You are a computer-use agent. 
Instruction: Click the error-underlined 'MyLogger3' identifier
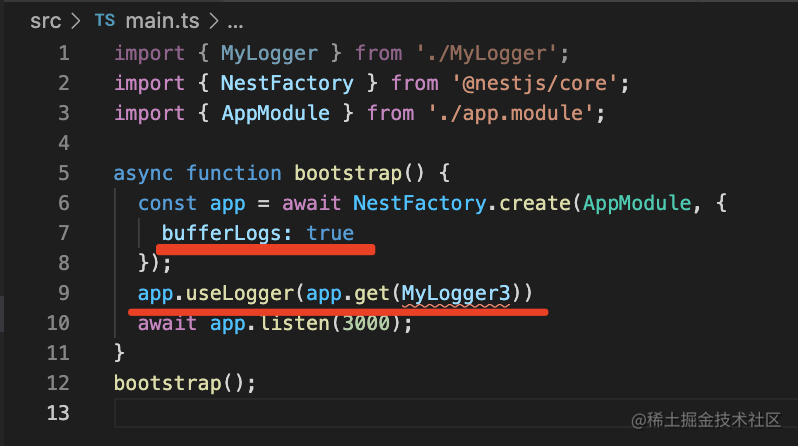click(x=456, y=293)
